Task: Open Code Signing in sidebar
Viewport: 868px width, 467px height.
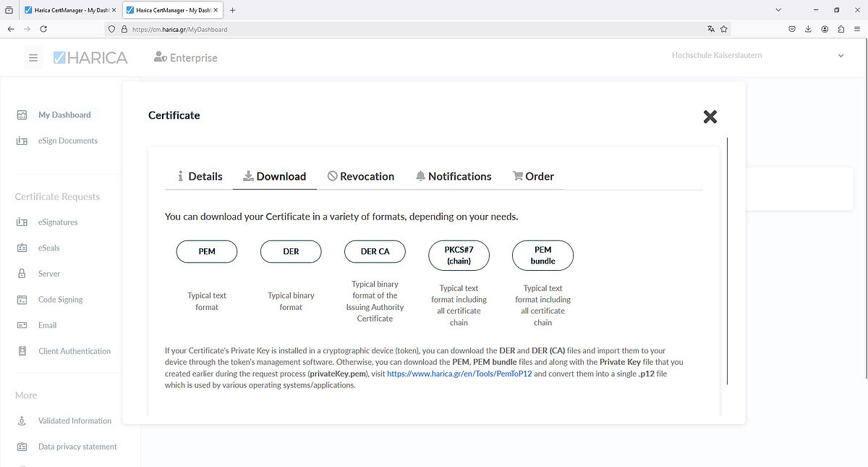Action: click(x=61, y=300)
